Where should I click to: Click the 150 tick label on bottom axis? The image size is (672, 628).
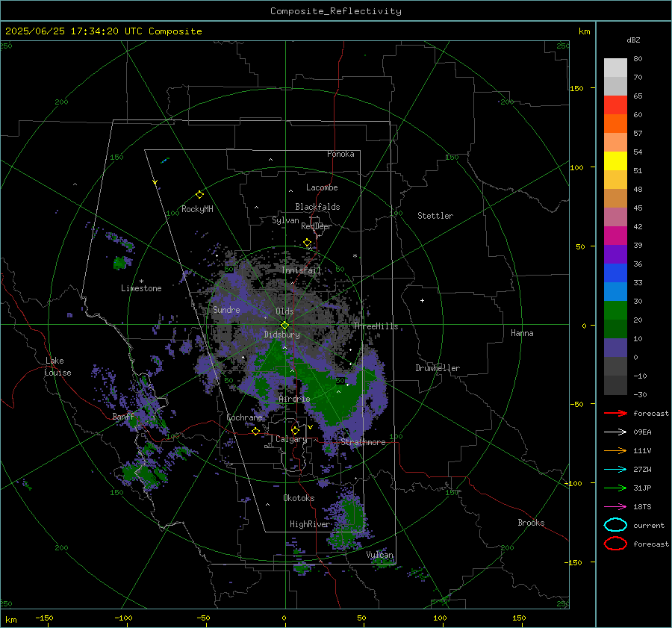click(x=519, y=618)
